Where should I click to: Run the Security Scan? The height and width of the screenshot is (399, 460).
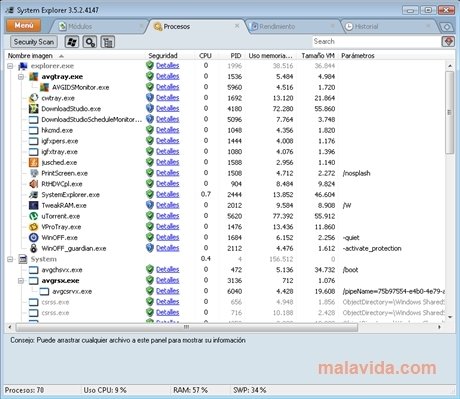tap(34, 42)
